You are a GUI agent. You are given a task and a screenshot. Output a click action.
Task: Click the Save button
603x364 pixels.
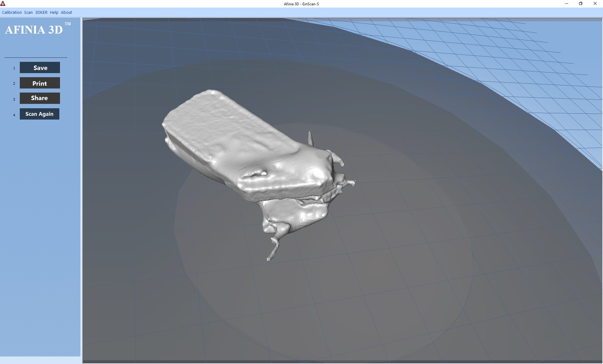[40, 68]
